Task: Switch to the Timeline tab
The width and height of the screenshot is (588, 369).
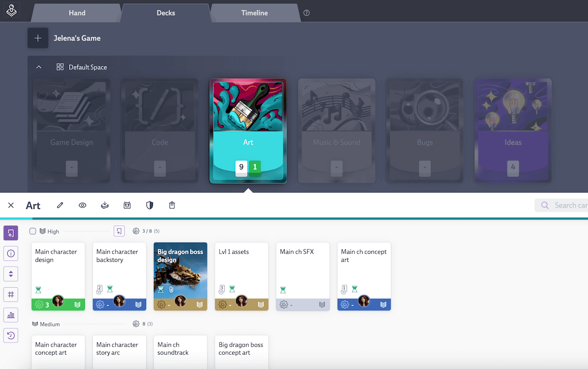Action: [254, 13]
